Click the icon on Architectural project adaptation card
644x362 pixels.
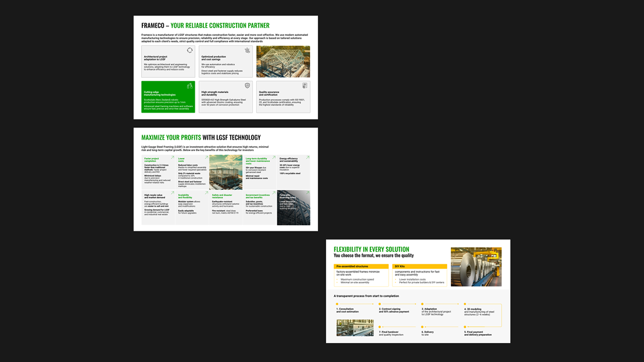coord(189,50)
